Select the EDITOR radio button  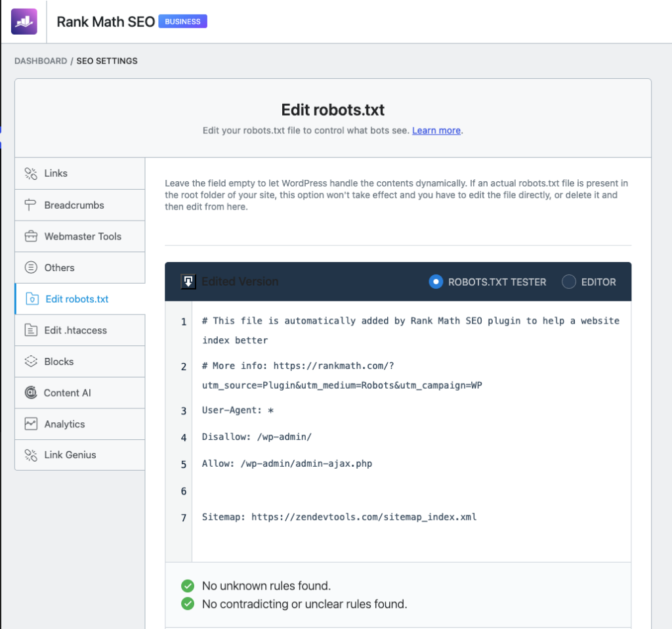click(x=569, y=282)
